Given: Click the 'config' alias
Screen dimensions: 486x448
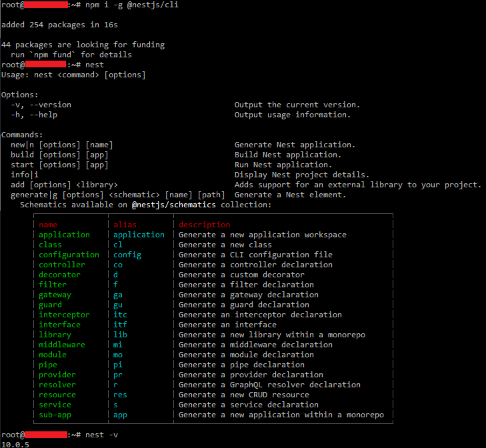Looking at the screenshot, I should point(127,255).
